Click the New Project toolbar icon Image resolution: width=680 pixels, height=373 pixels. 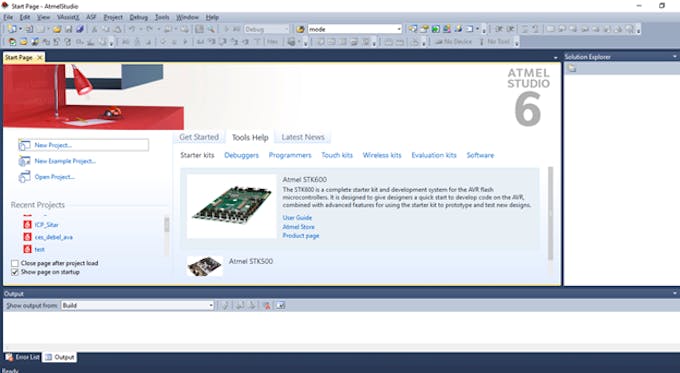12,29
